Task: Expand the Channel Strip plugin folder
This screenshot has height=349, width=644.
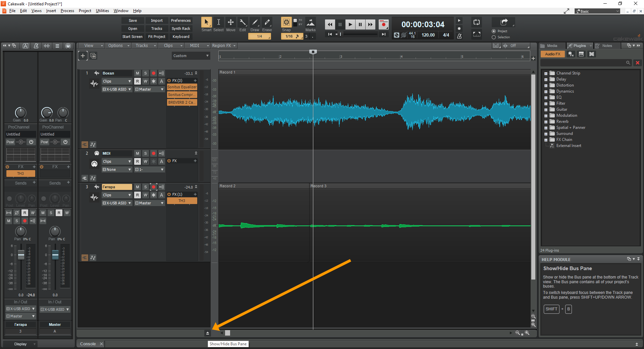Action: (x=546, y=73)
